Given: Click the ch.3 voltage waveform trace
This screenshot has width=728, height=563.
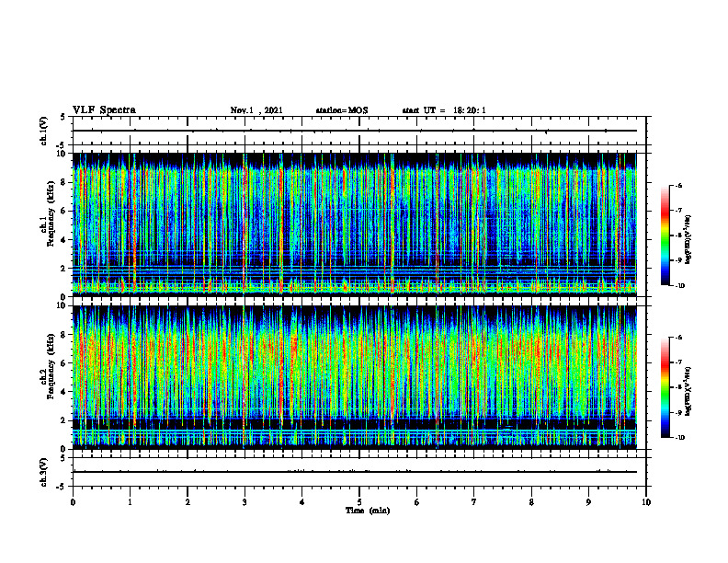Looking at the screenshot, I should [x=355, y=472].
